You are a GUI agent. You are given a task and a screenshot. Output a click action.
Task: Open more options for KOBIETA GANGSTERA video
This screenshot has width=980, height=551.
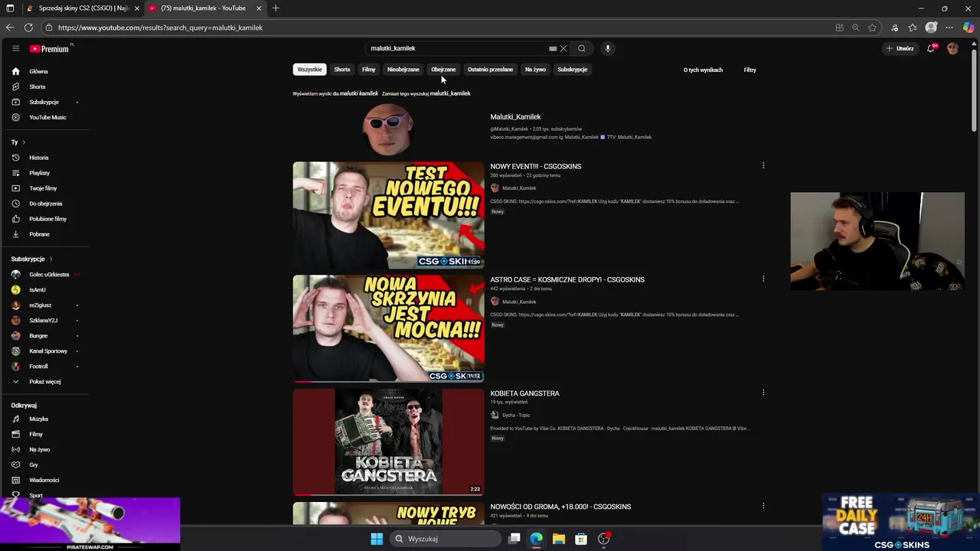point(763,393)
